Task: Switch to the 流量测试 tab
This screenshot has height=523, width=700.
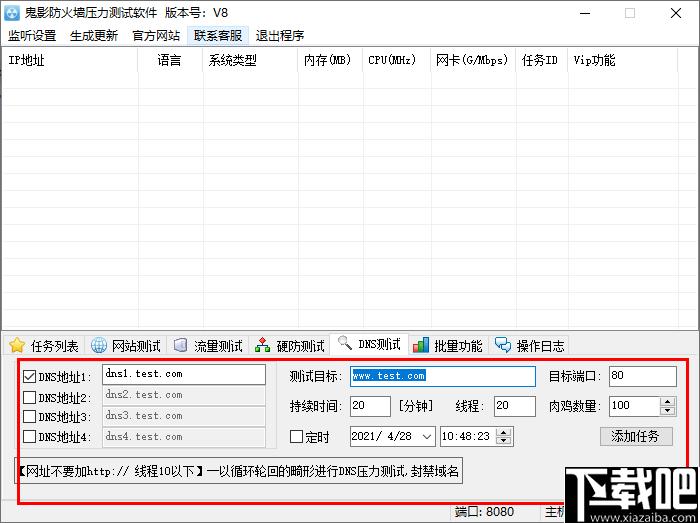Action: pyautogui.click(x=208, y=345)
